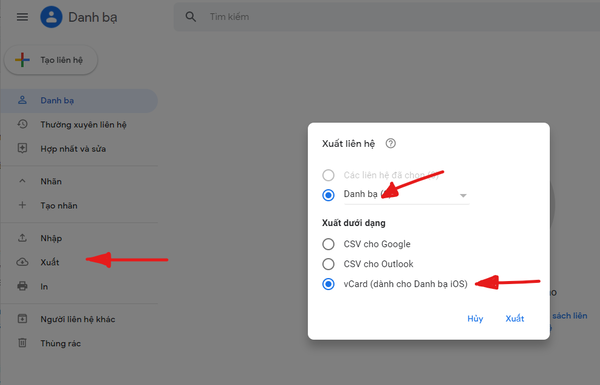Click the Hợp nhất và sửa icon
Screen dimensions: 600x385
tap(23, 148)
